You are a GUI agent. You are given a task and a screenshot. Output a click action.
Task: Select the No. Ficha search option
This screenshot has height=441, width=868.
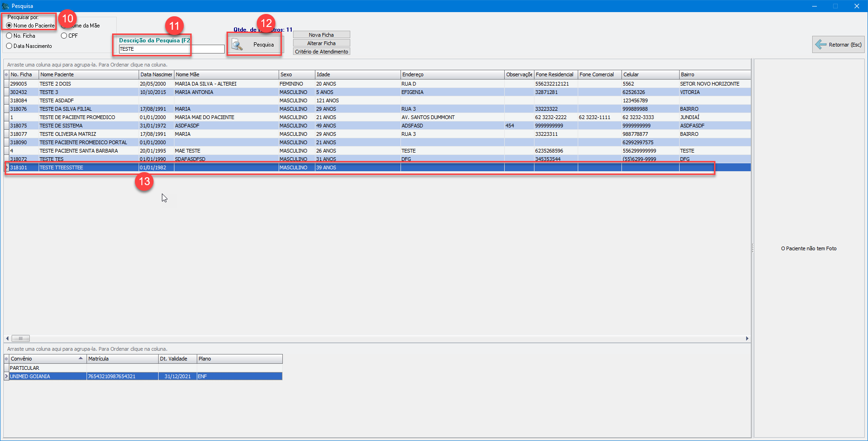click(x=9, y=36)
